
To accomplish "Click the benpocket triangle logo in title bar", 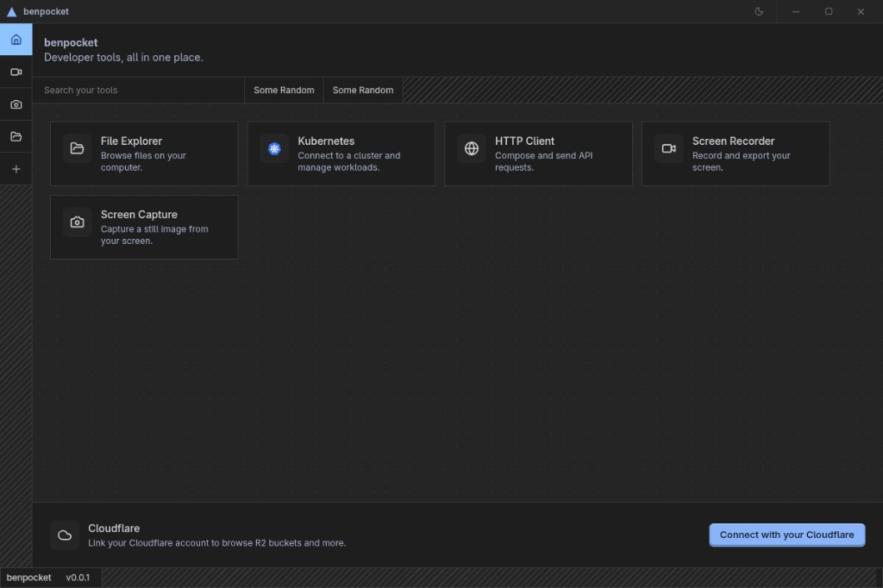I will click(11, 11).
